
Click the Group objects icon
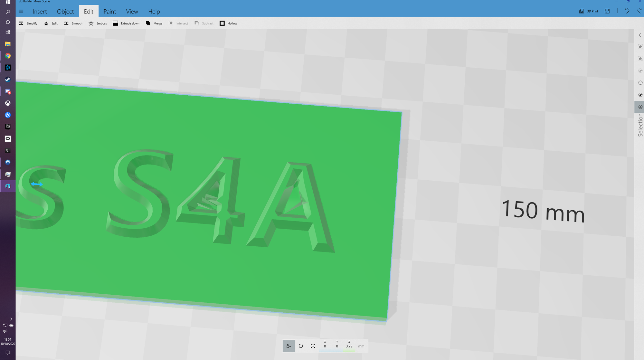click(640, 47)
